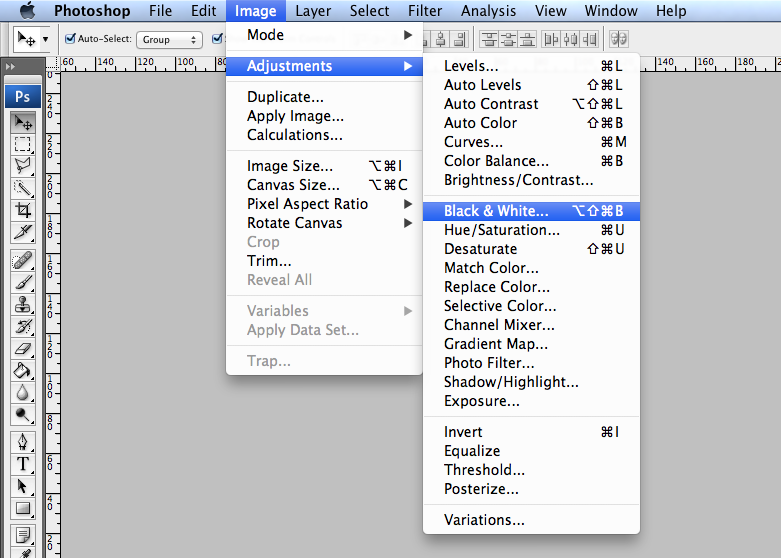Click Distribute horizontal centers icon

pyautogui.click(x=570, y=39)
